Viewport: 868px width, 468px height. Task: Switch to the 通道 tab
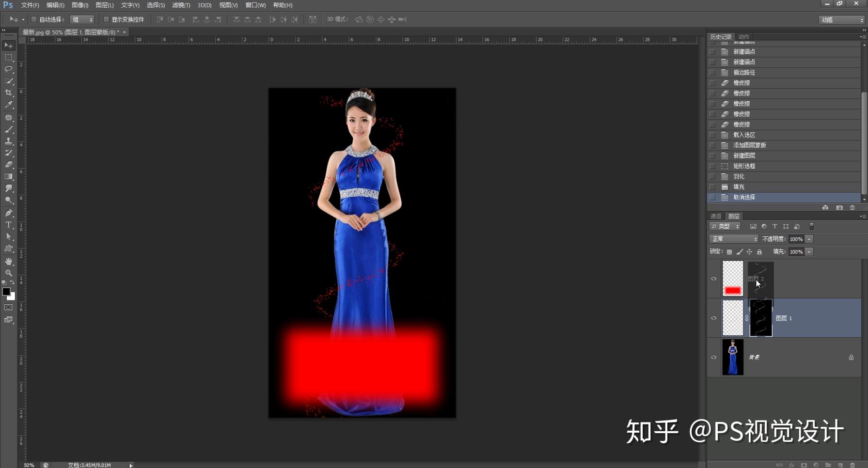pos(716,217)
